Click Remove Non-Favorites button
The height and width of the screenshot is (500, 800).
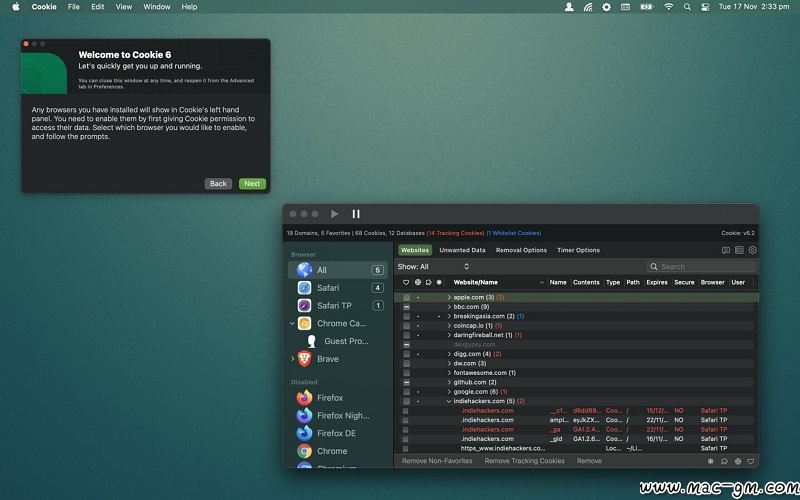[x=437, y=461]
